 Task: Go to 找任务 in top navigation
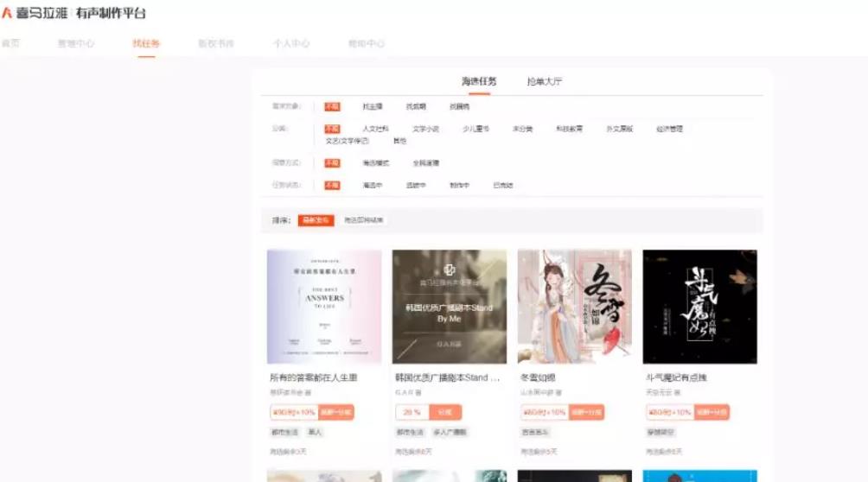click(146, 43)
